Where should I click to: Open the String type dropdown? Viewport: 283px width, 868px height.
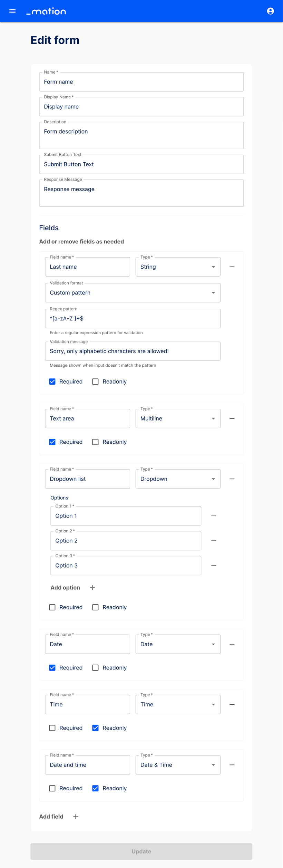click(178, 267)
